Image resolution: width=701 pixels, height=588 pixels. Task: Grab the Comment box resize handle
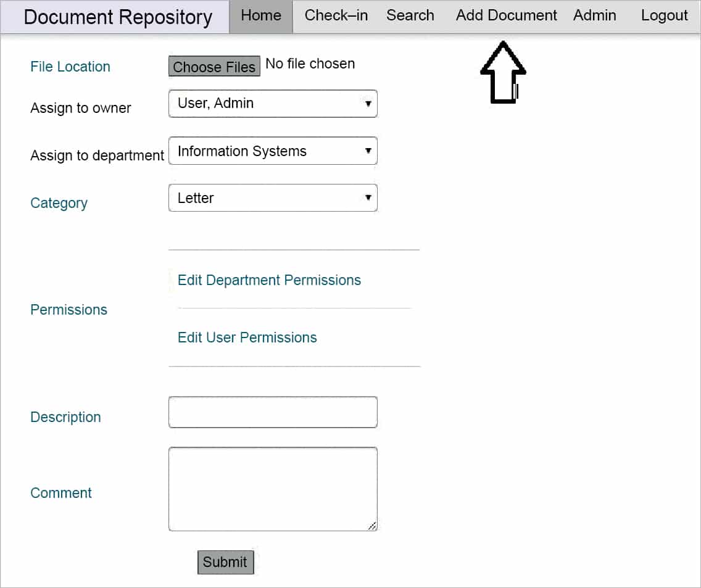pyautogui.click(x=372, y=526)
